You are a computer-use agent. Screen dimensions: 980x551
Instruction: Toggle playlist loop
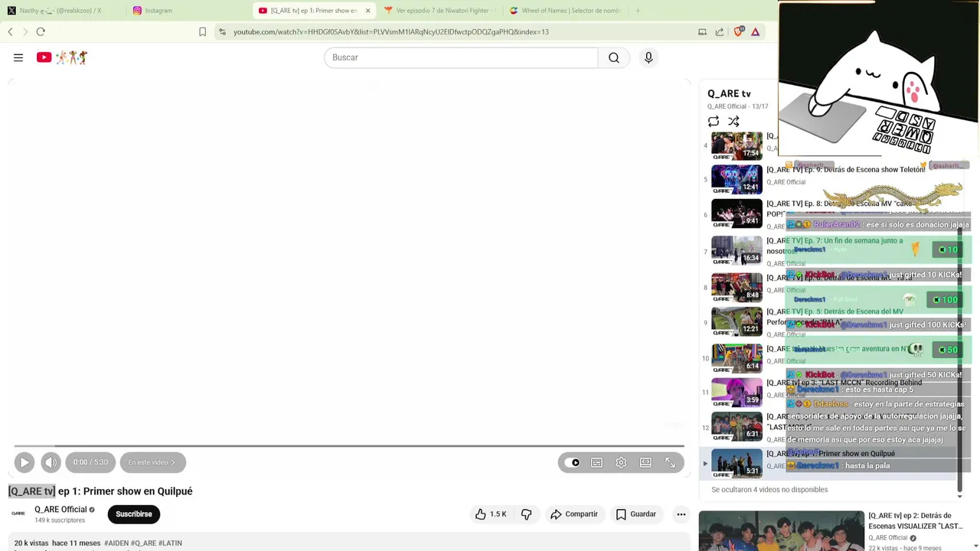click(x=714, y=122)
